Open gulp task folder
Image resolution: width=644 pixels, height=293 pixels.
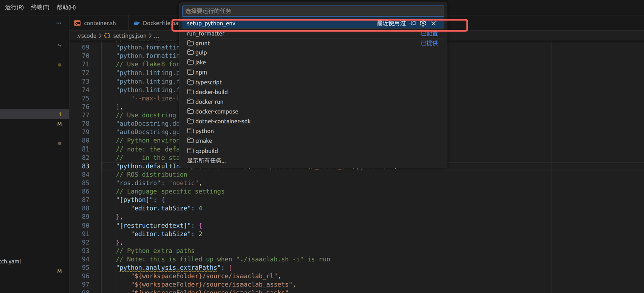tap(313, 53)
